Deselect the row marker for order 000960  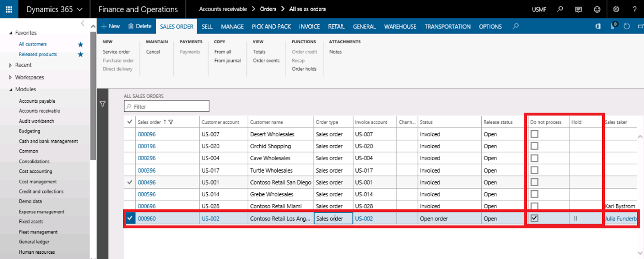(130, 218)
